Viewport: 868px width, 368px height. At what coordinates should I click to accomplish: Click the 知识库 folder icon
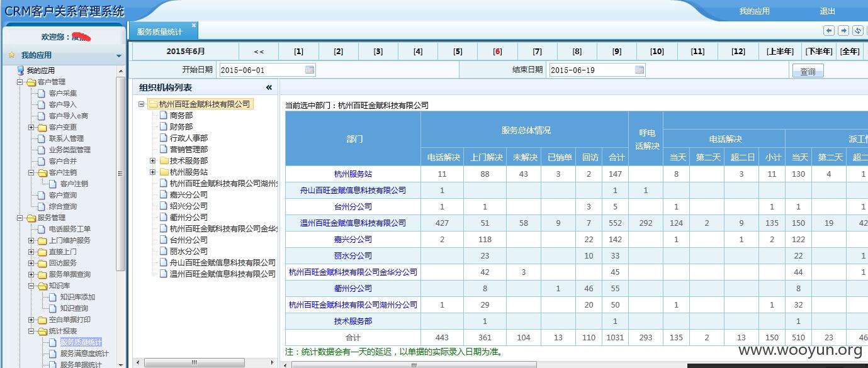[42, 286]
